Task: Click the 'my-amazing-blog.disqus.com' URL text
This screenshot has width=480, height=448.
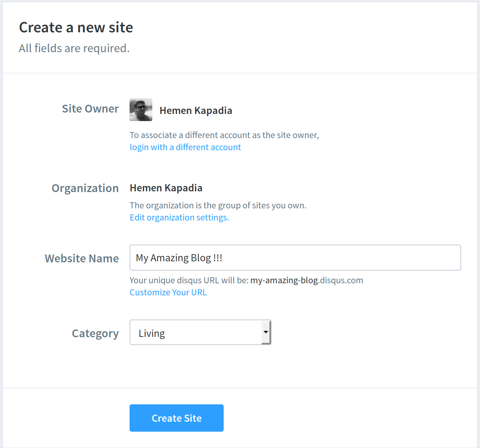Action: pos(307,280)
